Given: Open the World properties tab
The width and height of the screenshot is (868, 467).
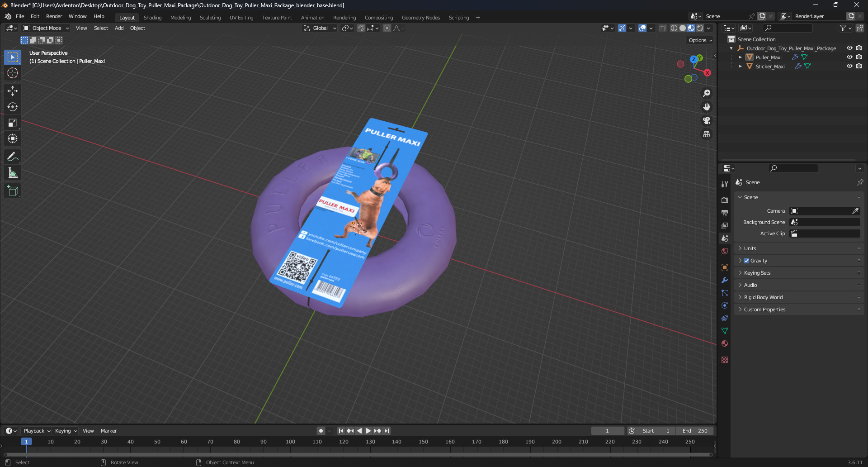Looking at the screenshot, I should pos(725,251).
